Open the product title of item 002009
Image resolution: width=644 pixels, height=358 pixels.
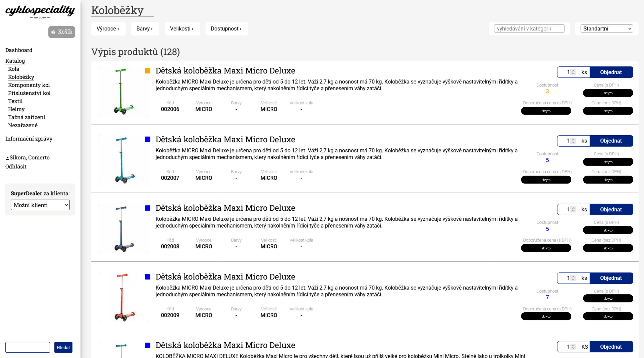pyautogui.click(x=225, y=277)
